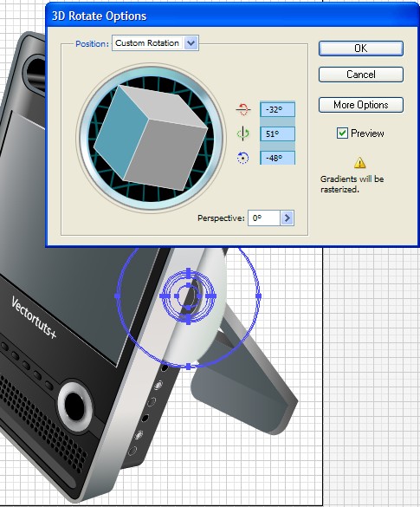Click the Custom Rotation combo box text
Screen dimensions: 420x507
pyautogui.click(x=147, y=43)
